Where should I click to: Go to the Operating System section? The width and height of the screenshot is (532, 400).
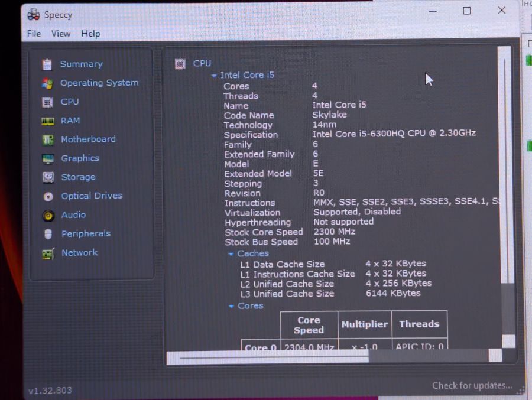click(x=99, y=83)
